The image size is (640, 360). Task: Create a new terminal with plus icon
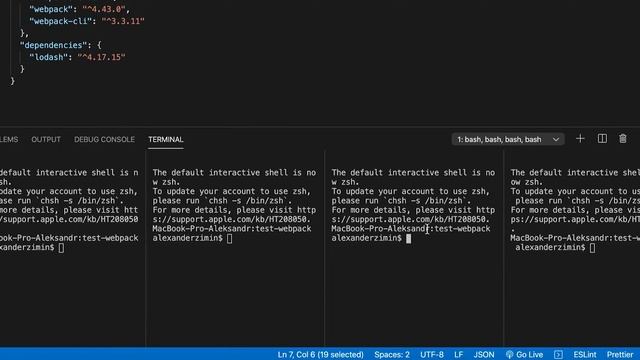tap(580, 139)
